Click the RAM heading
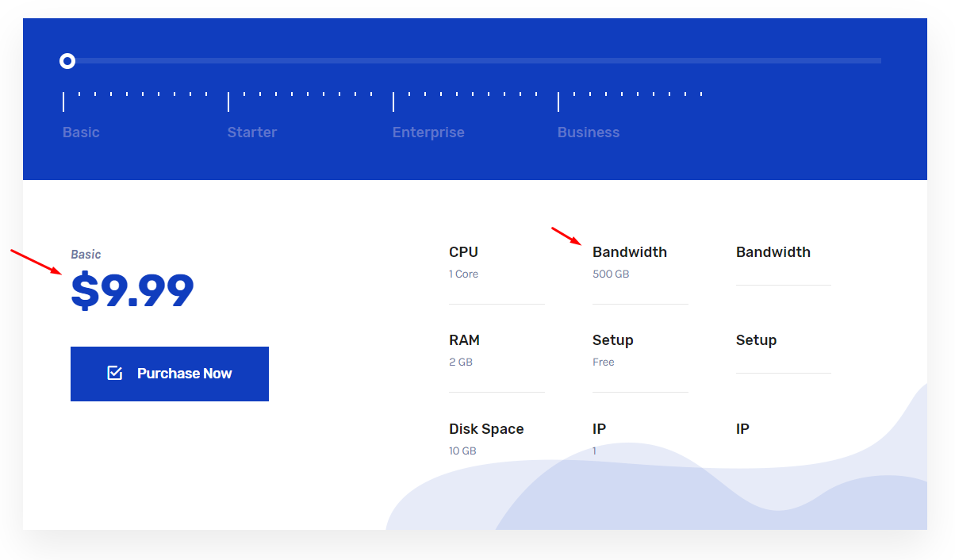 (x=464, y=340)
